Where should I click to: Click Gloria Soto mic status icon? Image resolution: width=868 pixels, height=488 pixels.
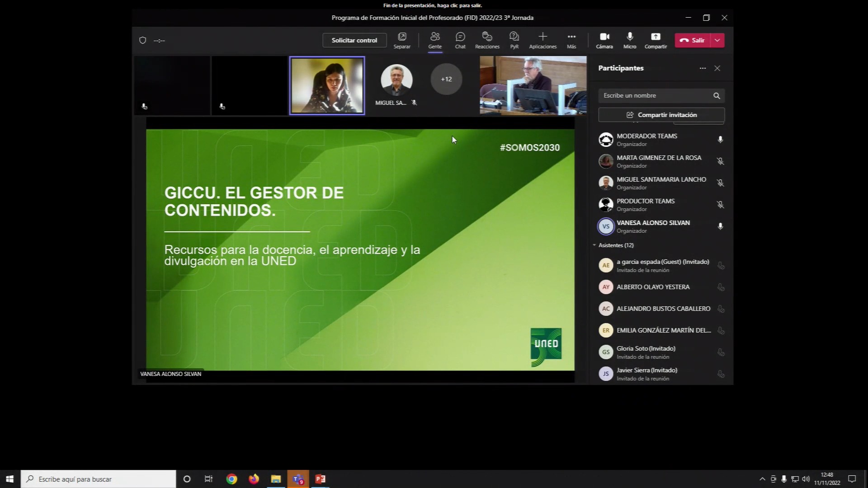pyautogui.click(x=721, y=352)
